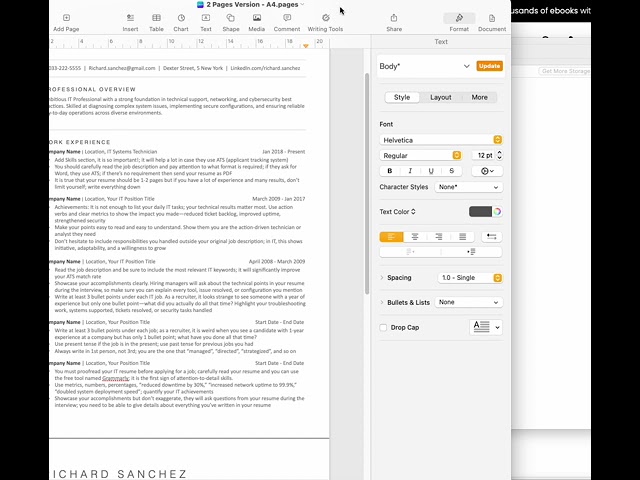Open Writing Tools in toolbar

(325, 18)
